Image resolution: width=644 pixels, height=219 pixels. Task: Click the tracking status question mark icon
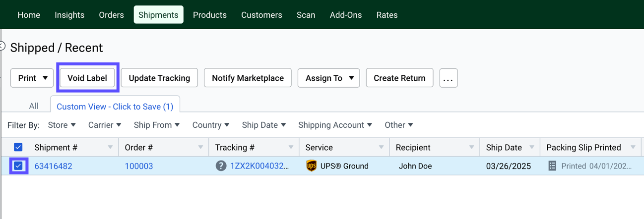click(x=221, y=166)
